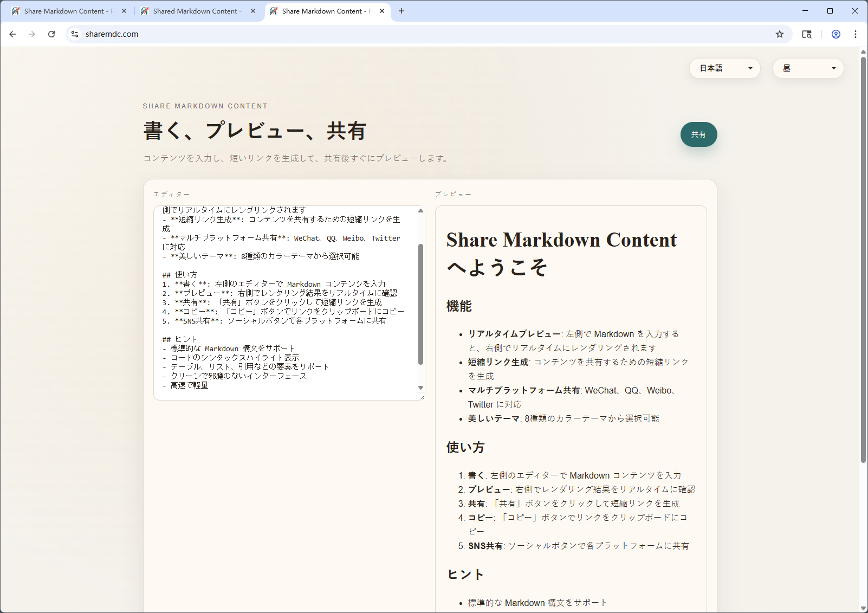Open the 日本語 language dropdown
This screenshot has height=613, width=868.
(724, 68)
